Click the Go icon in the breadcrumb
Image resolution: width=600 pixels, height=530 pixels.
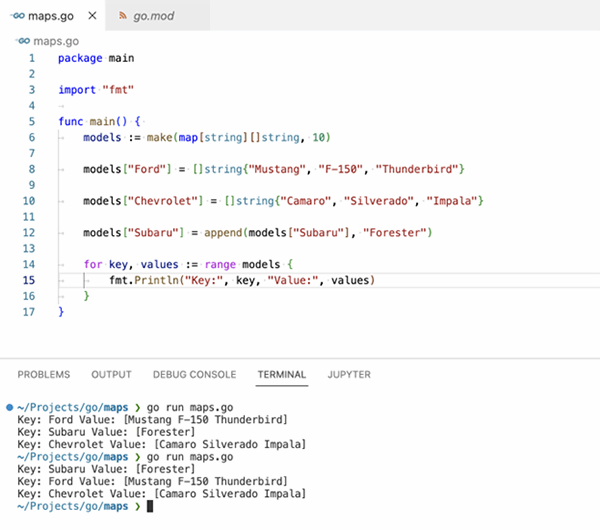[21, 40]
